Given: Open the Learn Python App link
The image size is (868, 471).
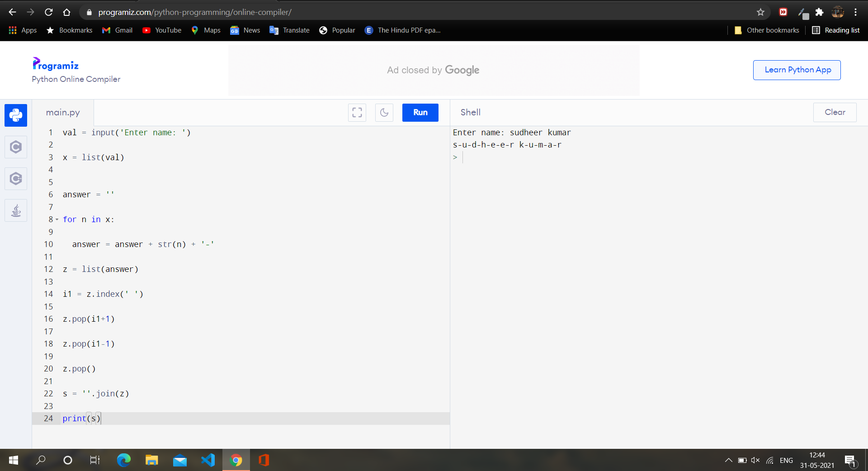Looking at the screenshot, I should pos(797,70).
